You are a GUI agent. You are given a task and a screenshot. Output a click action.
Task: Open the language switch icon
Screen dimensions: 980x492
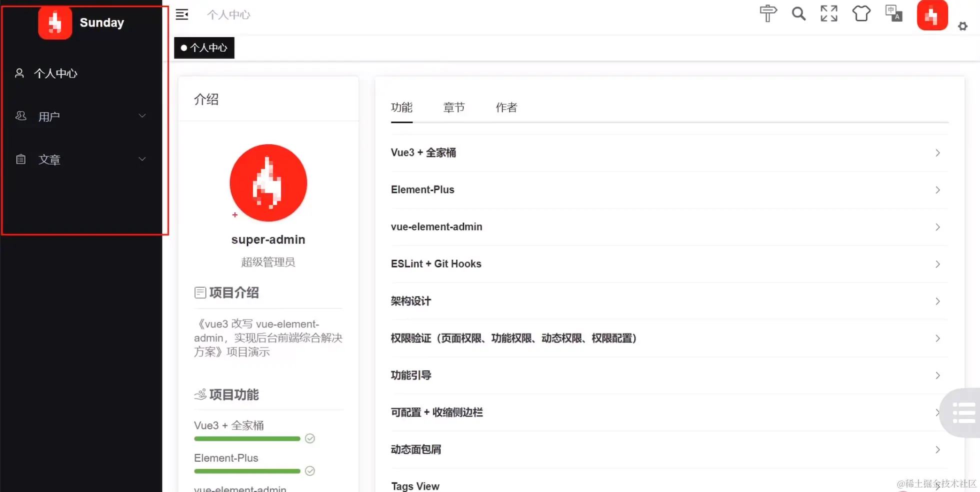point(893,13)
